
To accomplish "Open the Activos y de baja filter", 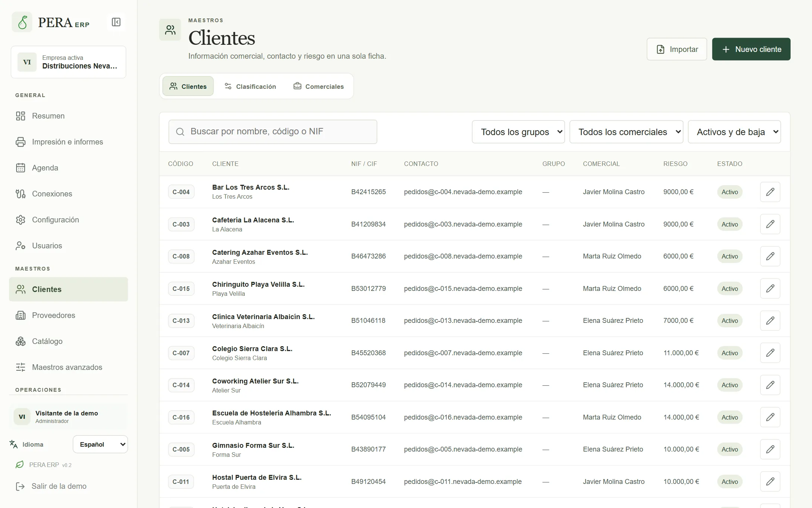I will coord(734,132).
